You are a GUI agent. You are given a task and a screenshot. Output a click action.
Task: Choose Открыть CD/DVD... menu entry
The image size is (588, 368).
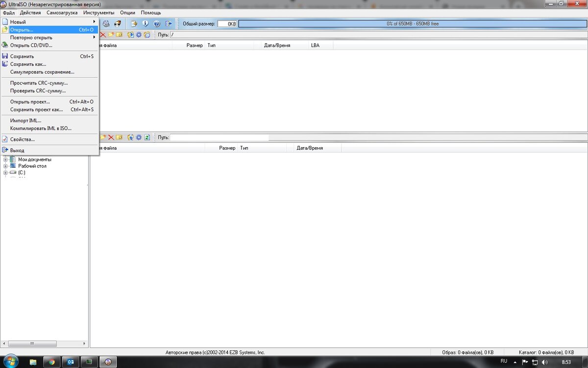pyautogui.click(x=49, y=45)
